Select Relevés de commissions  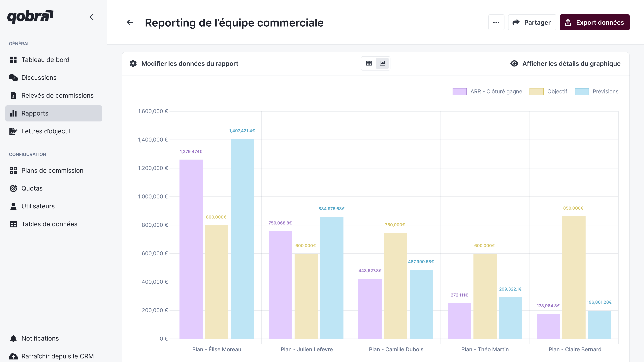pyautogui.click(x=57, y=95)
